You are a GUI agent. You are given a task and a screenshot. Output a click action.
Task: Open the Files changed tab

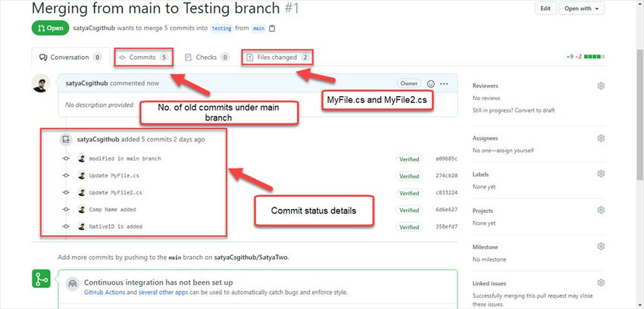[277, 57]
